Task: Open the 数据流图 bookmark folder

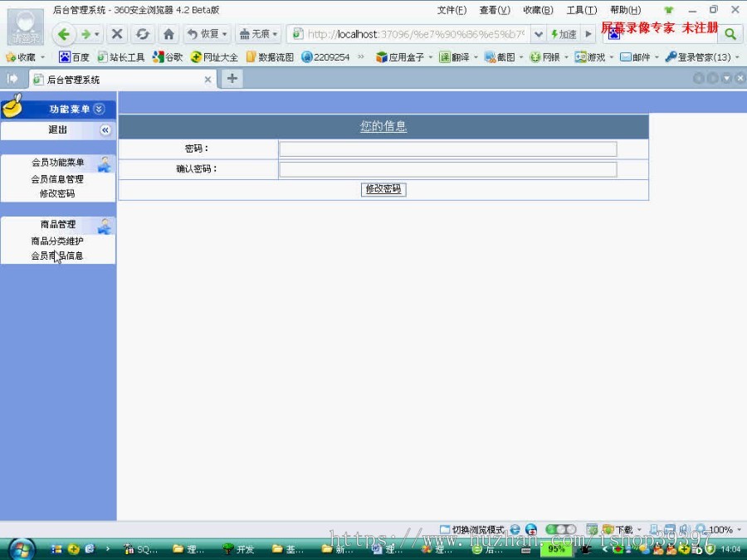Action: (270, 57)
